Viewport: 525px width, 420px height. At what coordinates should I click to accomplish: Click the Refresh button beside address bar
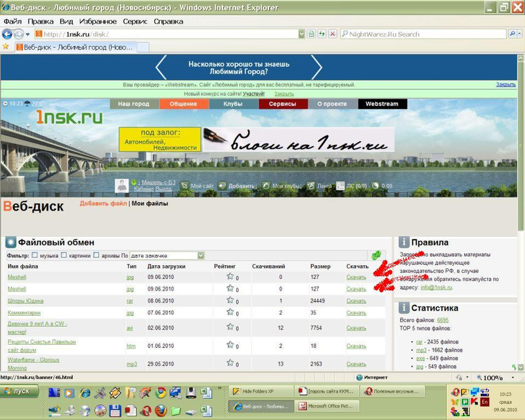(322, 33)
